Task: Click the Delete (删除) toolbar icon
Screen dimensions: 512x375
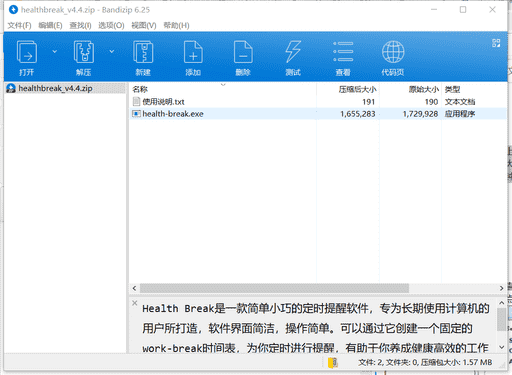Action: [x=243, y=52]
